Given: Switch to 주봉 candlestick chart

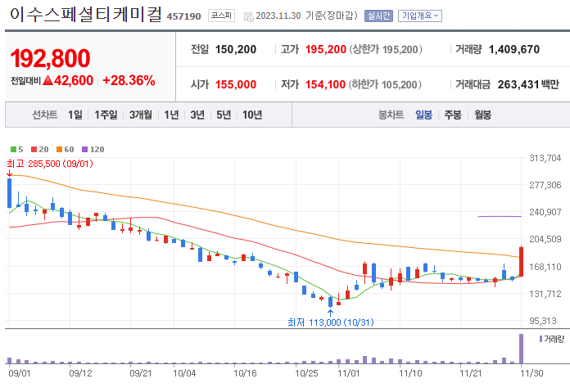Looking at the screenshot, I should (x=453, y=115).
